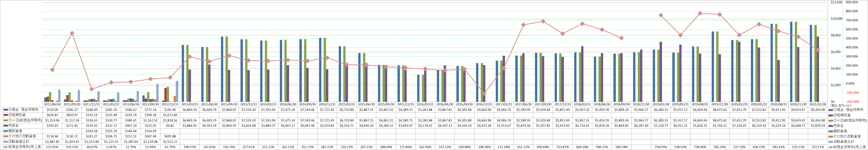868x150 pixels.
Task: Select the $539.09 cash cell
Action: [52, 110]
